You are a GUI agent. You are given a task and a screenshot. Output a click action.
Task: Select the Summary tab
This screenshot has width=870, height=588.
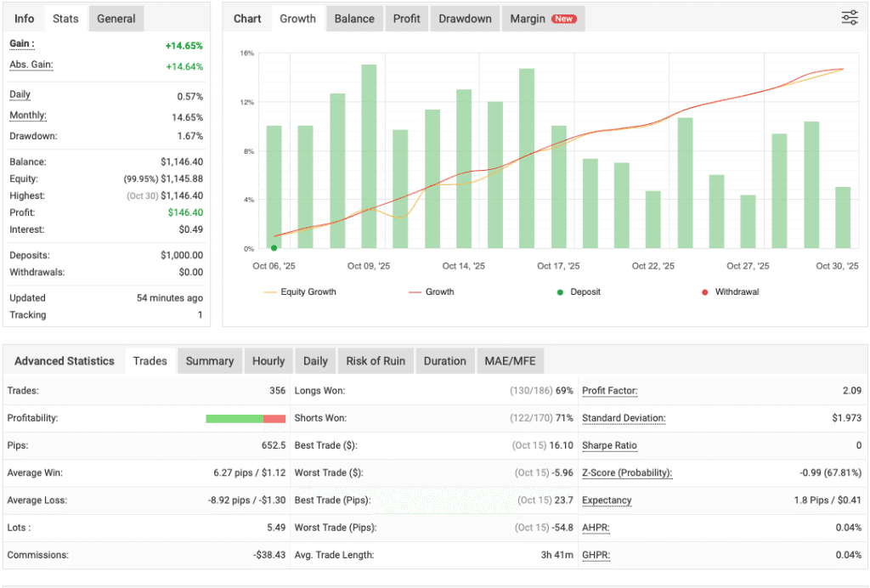click(209, 360)
